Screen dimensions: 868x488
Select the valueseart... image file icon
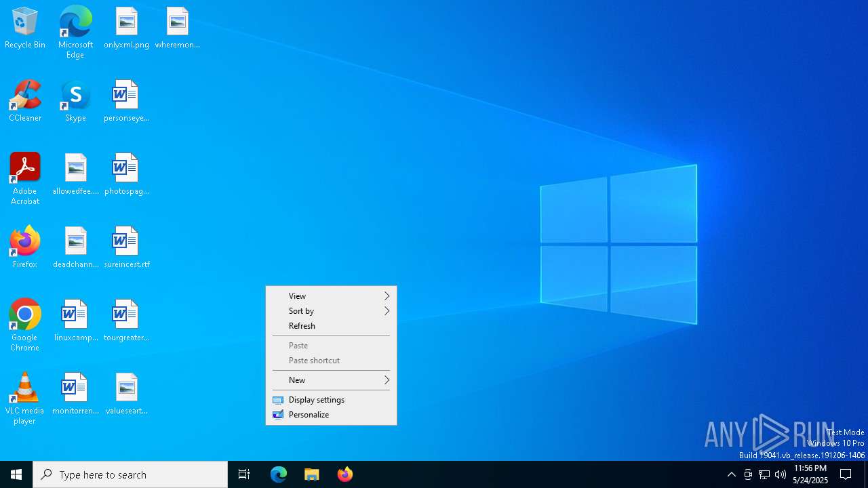pyautogui.click(x=126, y=394)
